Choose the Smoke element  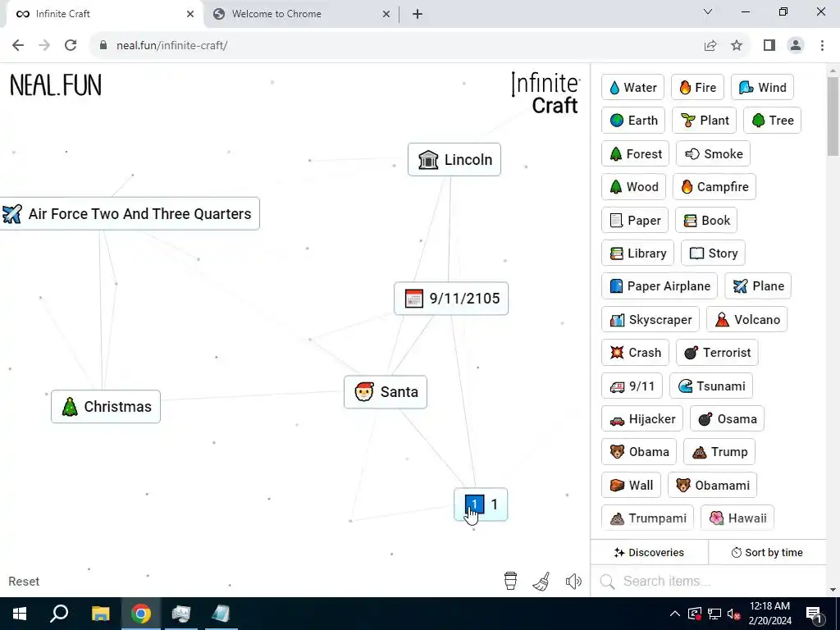(713, 153)
